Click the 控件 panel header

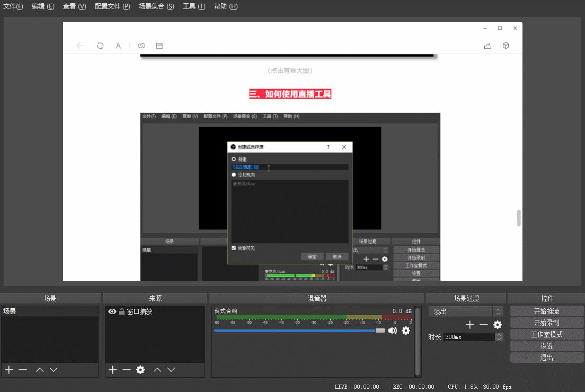tap(547, 298)
